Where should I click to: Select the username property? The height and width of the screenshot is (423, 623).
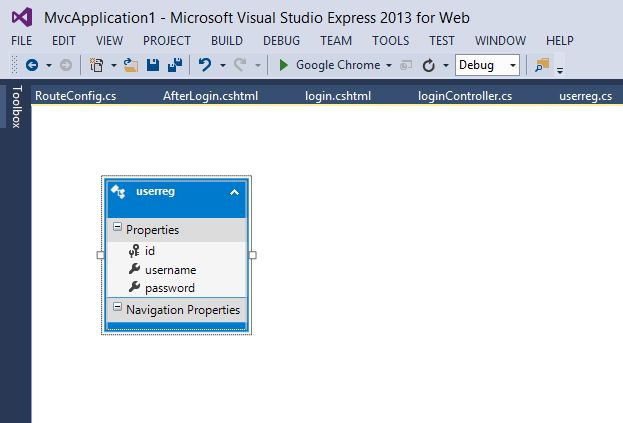click(x=170, y=269)
